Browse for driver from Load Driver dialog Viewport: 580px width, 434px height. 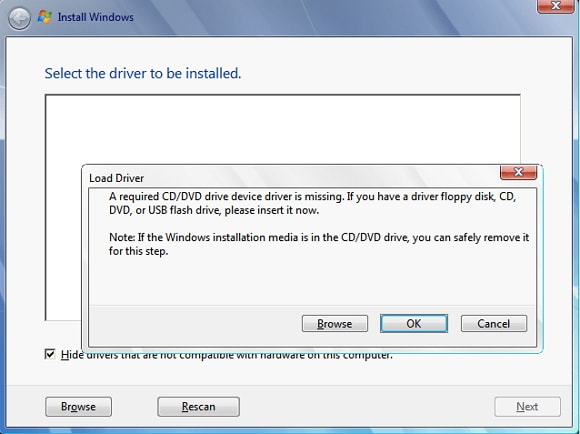click(x=335, y=324)
